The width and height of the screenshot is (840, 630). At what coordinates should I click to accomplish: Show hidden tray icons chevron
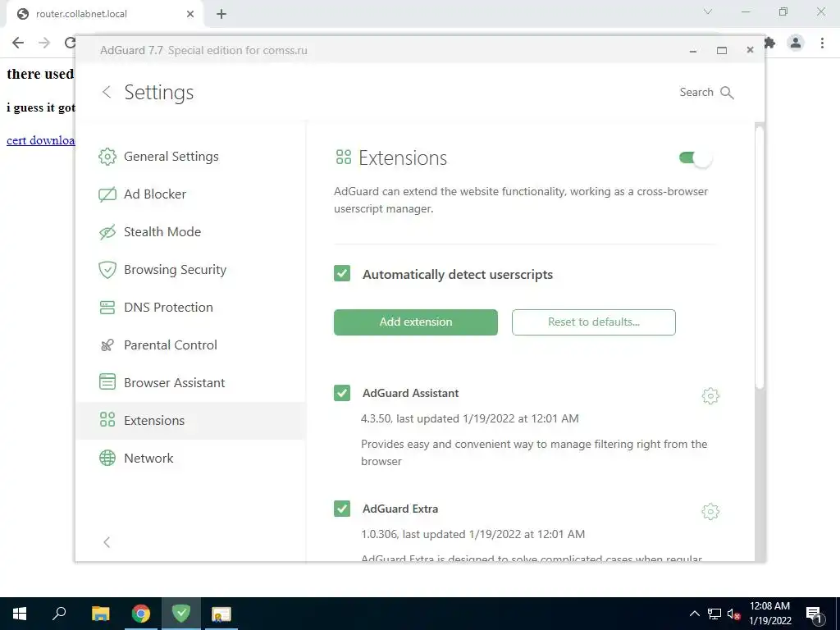tap(694, 614)
